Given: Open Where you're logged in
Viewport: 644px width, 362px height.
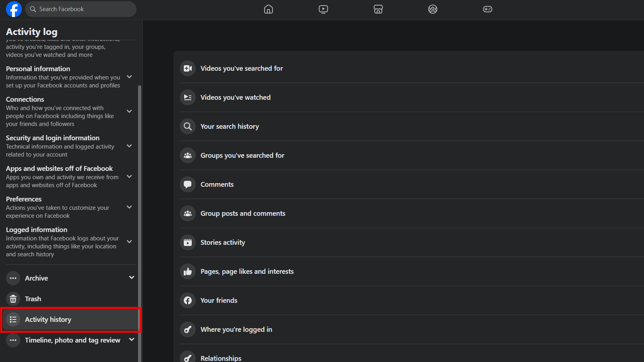Looking at the screenshot, I should click(x=236, y=329).
